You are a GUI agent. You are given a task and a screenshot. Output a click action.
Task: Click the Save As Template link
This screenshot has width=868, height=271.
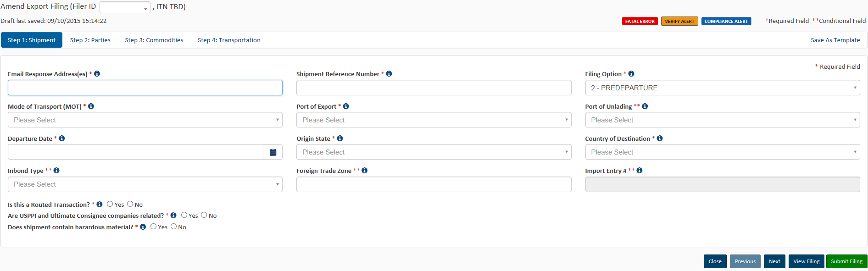835,40
